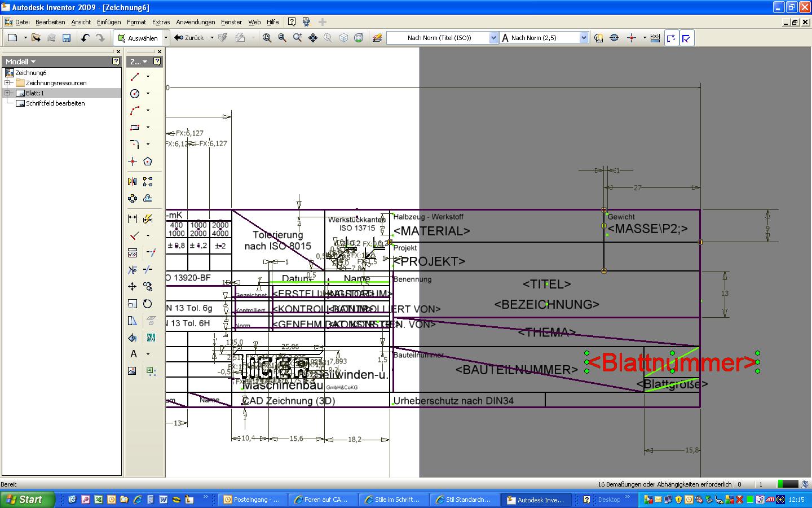Screen dimensions: 812x508
Task: Click the <PROJEKT> text in title block
Action: (429, 261)
